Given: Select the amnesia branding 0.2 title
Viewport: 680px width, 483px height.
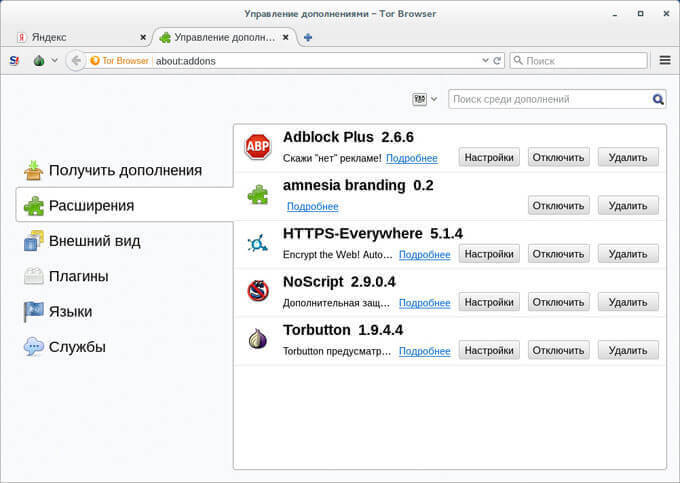Looking at the screenshot, I should tap(358, 186).
